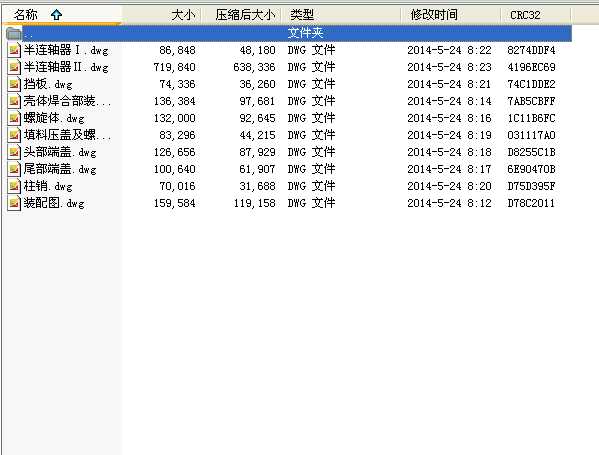Click modified time 2014-5-24 8:22
This screenshot has height=455, width=599.
[449, 50]
